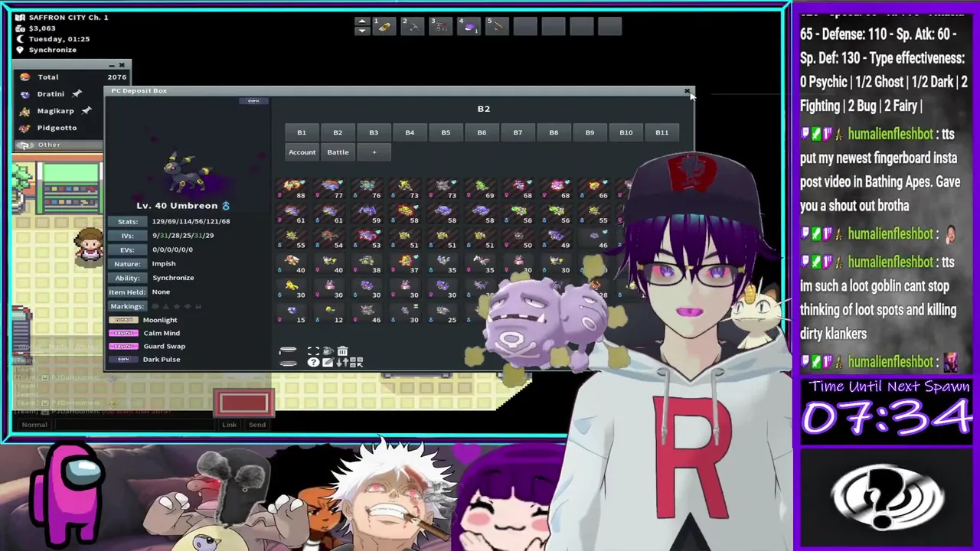Toggle the pin next to Magikarp

click(x=87, y=111)
